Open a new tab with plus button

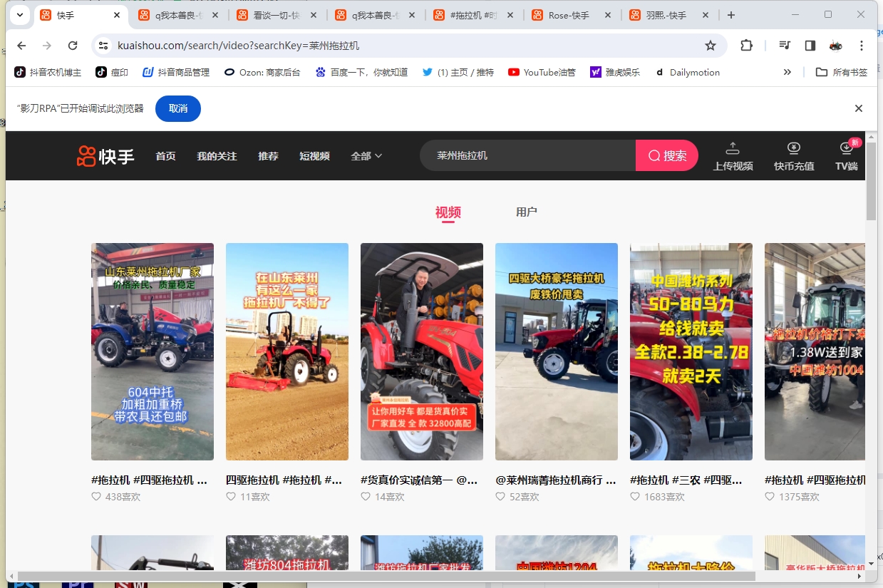tap(731, 15)
